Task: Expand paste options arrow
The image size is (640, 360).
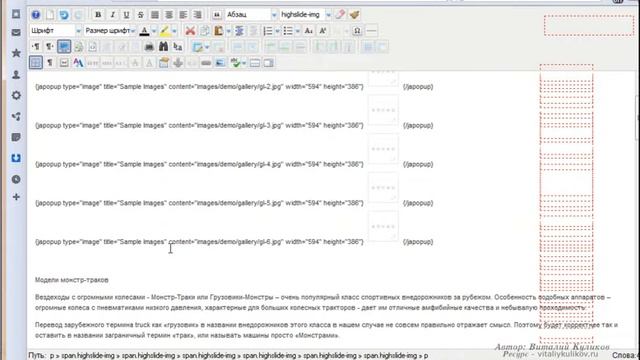Action: click(228, 31)
